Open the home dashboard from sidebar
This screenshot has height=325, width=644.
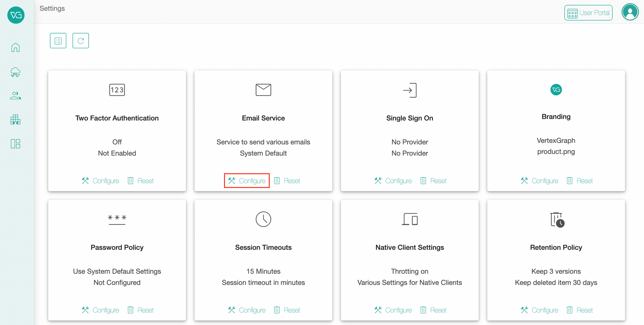(x=15, y=48)
